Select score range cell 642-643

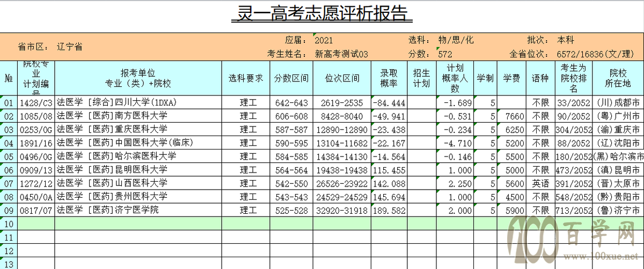tap(292, 102)
